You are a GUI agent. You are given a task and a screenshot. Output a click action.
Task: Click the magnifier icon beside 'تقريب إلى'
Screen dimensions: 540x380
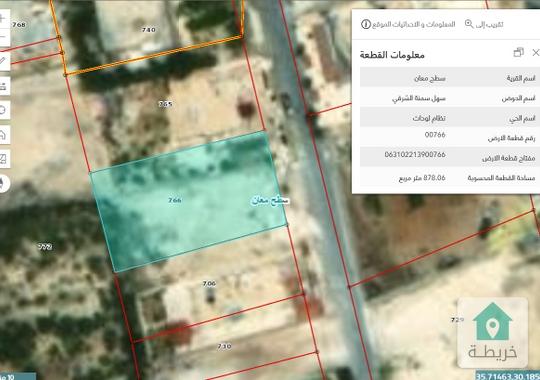pos(469,24)
